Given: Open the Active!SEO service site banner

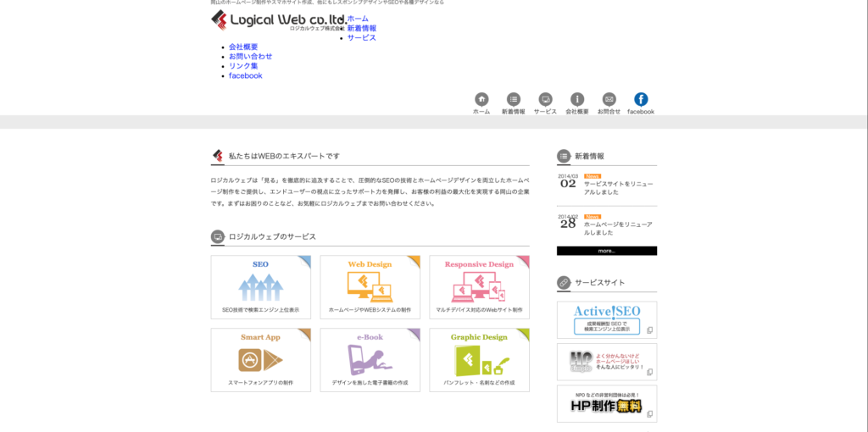Looking at the screenshot, I should click(607, 319).
